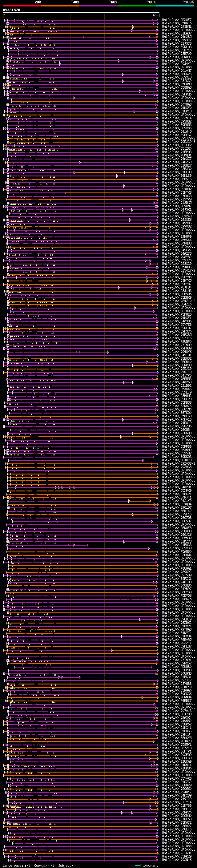Select hit UniRef100_C1V3K2
Viewport: 197px width, 868px height.
[177, 40]
